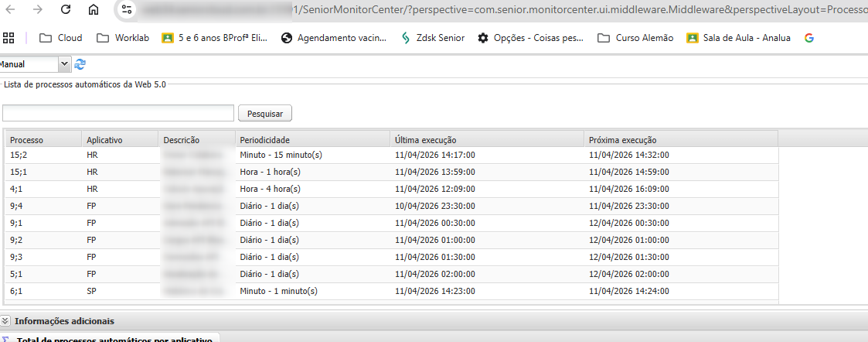Click the process search text field
Image resolution: width=868 pixels, height=342 pixels.
(x=118, y=114)
